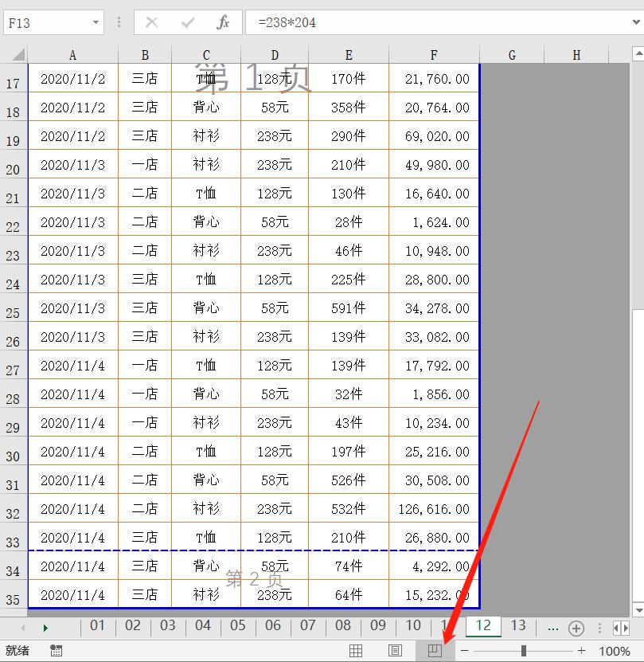Open sheet tab 09

click(378, 625)
